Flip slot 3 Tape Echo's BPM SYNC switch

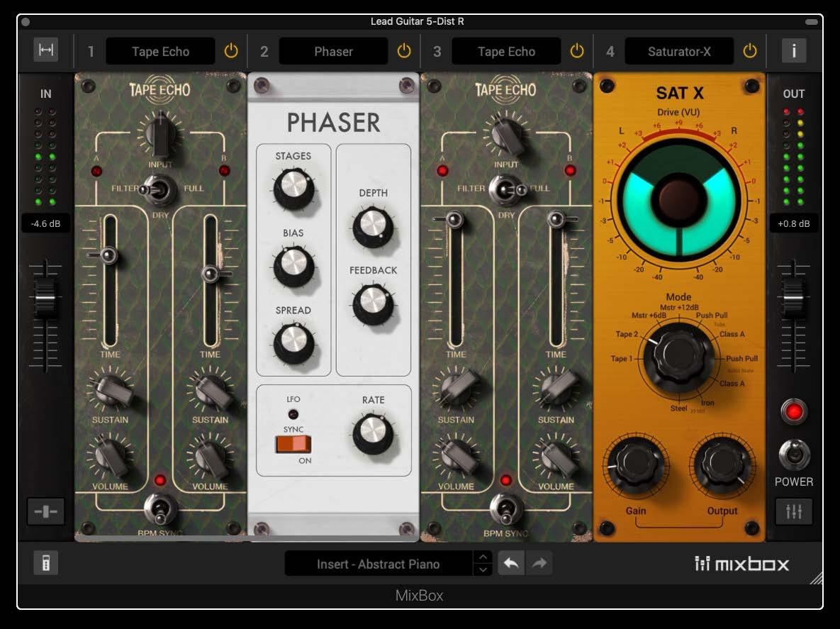click(x=505, y=509)
